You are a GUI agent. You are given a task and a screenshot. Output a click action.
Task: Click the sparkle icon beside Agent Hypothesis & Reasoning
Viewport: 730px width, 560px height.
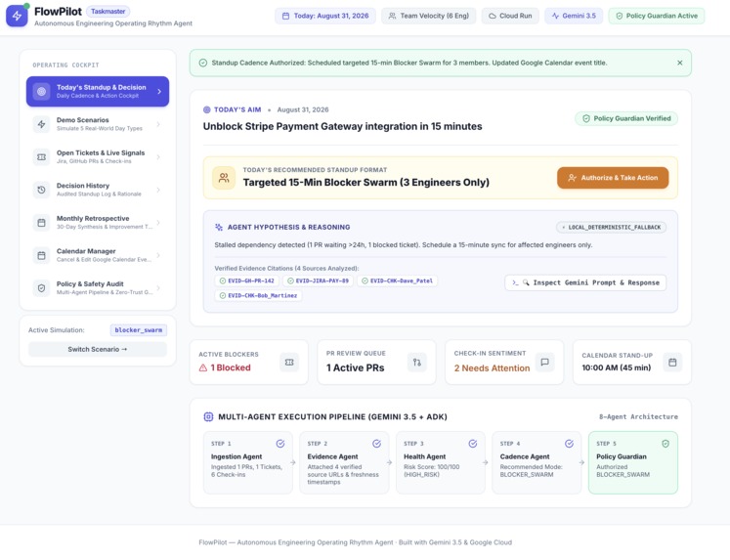pos(219,227)
